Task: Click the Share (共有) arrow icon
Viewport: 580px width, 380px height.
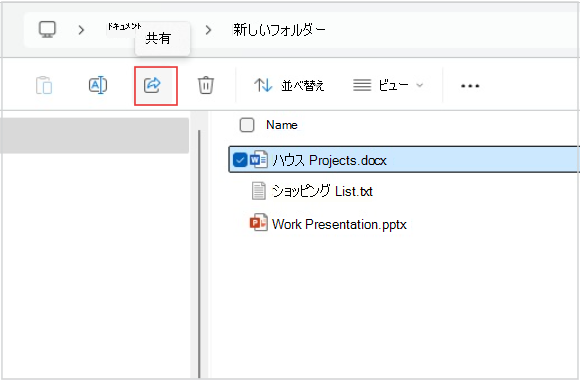Action: point(152,85)
